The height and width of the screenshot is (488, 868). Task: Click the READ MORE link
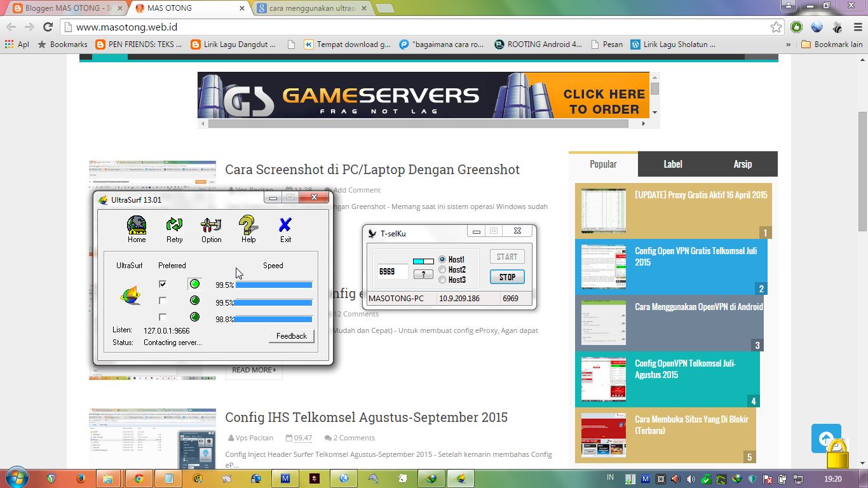[x=254, y=370]
